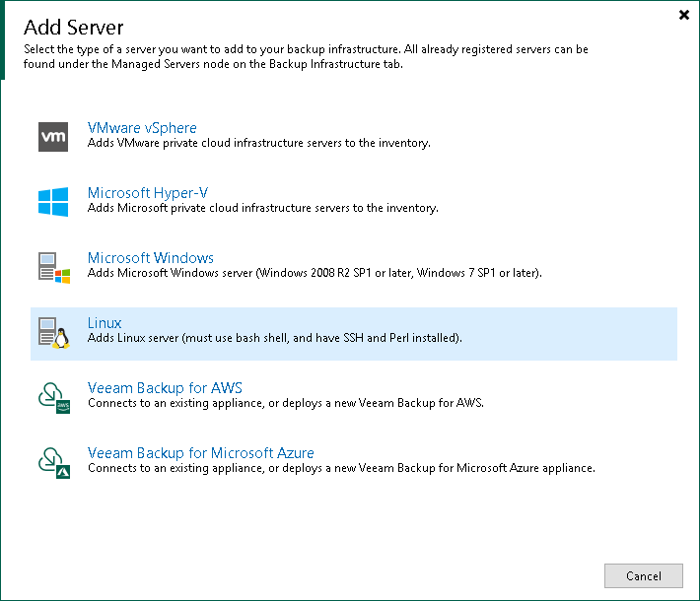Click the 'Adds Linux server' description text

275,339
